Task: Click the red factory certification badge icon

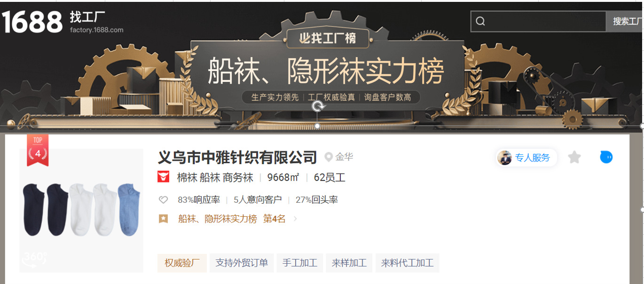Action: tap(163, 177)
